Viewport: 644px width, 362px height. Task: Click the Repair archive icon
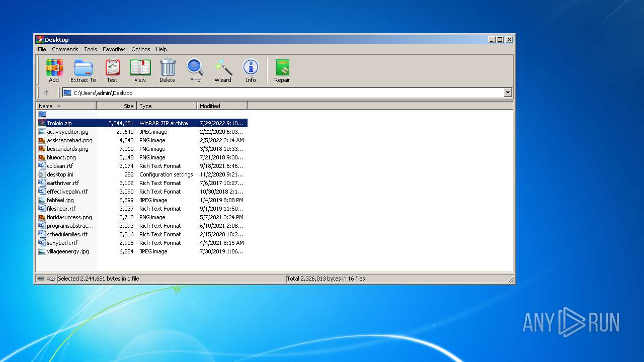[x=282, y=67]
